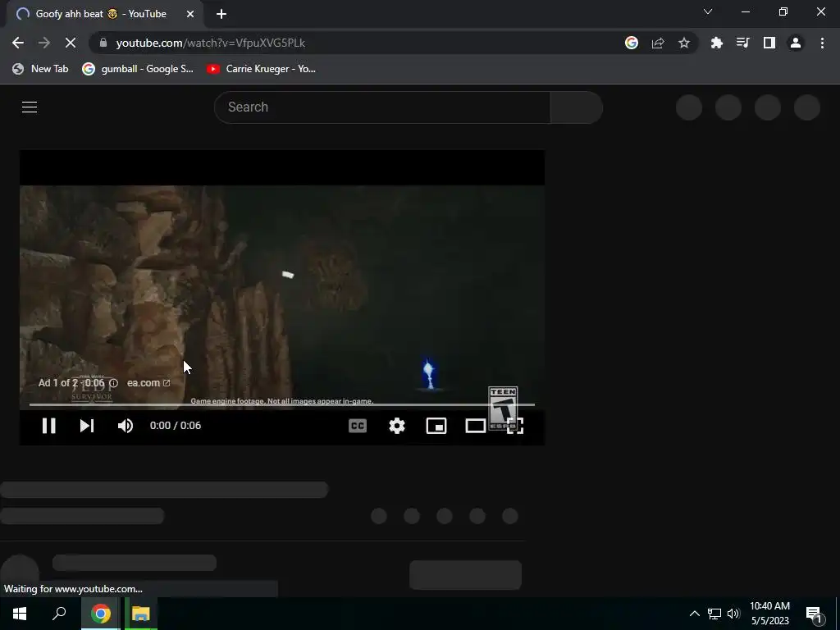Open Windows taskbar search
This screenshot has width=840, height=630.
[x=59, y=614]
